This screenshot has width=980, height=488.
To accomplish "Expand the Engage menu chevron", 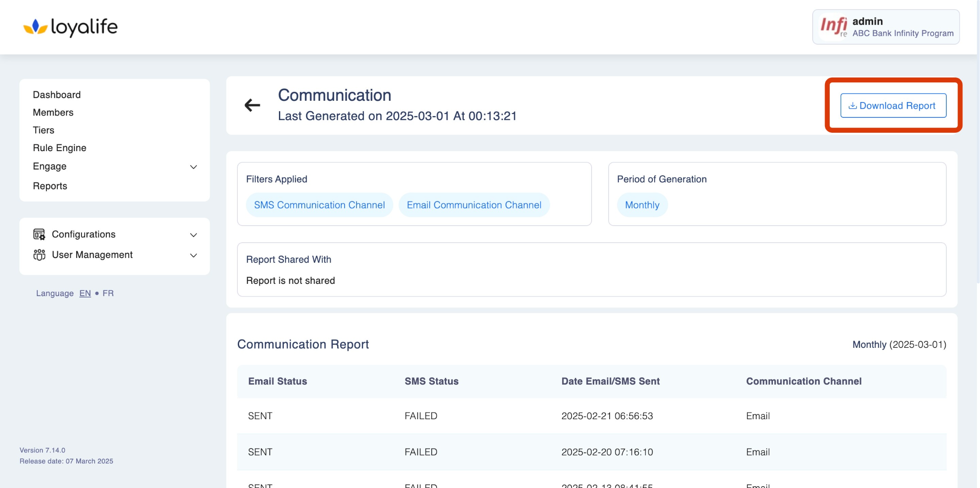I will coord(193,167).
